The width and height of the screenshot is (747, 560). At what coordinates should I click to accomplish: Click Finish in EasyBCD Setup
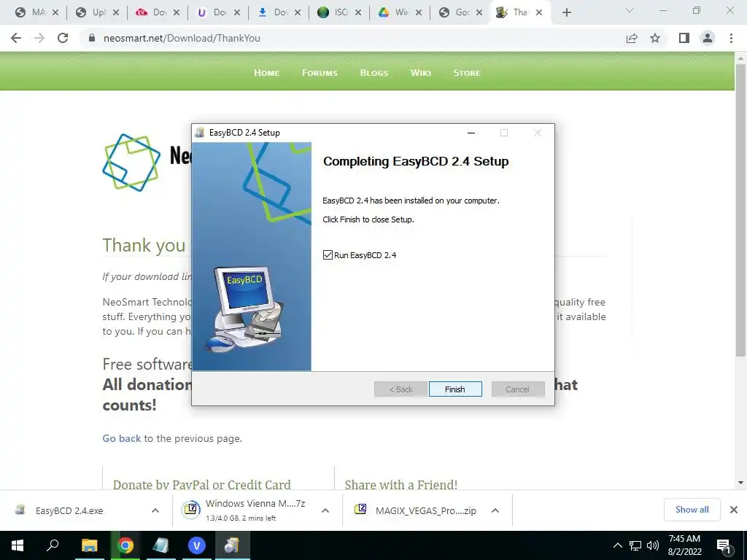[455, 389]
